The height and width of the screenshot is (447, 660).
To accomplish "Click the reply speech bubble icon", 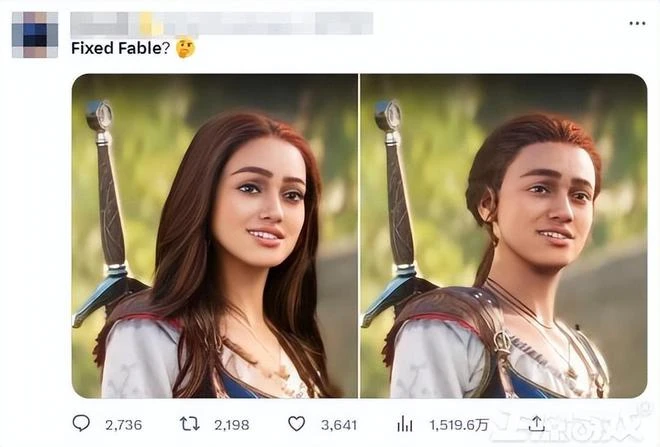I will [x=81, y=424].
